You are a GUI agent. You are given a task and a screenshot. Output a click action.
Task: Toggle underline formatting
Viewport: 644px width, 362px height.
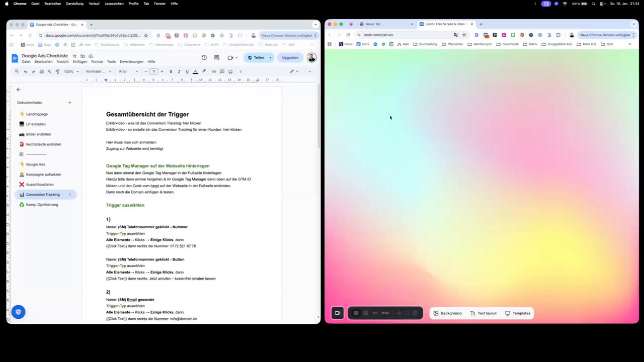[187, 71]
